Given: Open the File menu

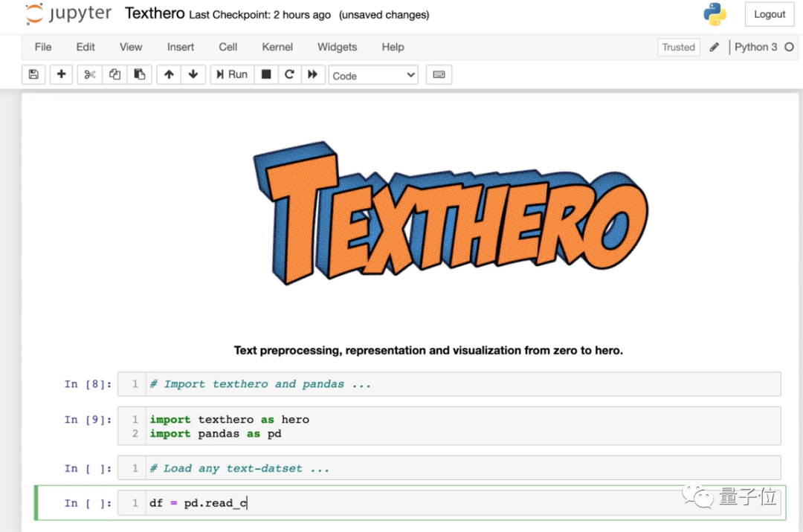Looking at the screenshot, I should click(43, 47).
